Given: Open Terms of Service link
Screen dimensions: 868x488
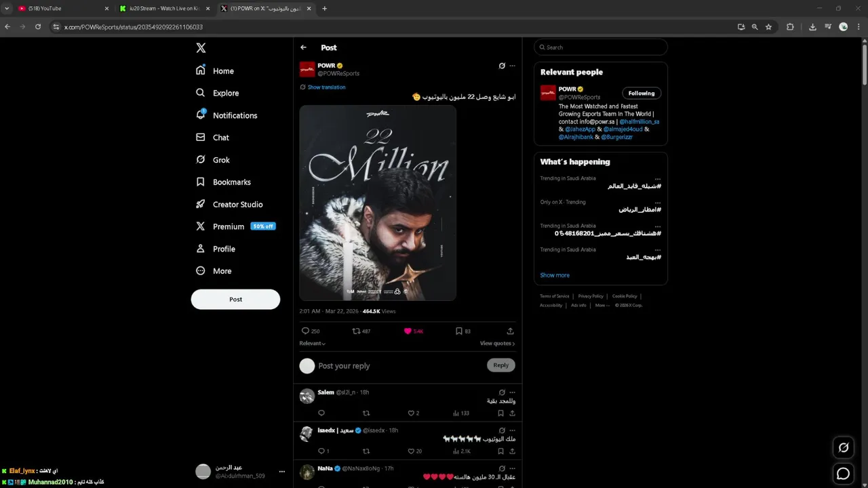Looking at the screenshot, I should [x=555, y=296].
